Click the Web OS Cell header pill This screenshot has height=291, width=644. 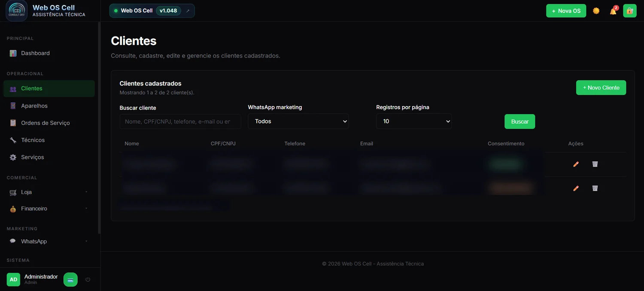tap(152, 11)
